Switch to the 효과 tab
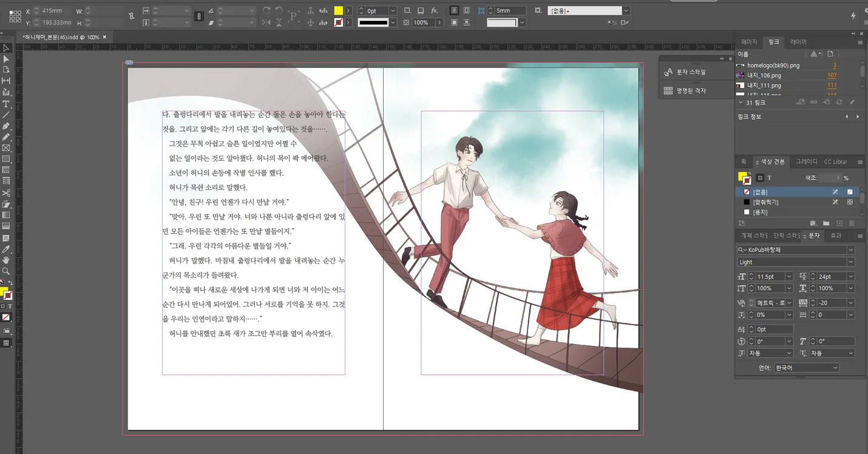The width and height of the screenshot is (868, 454). point(836,235)
